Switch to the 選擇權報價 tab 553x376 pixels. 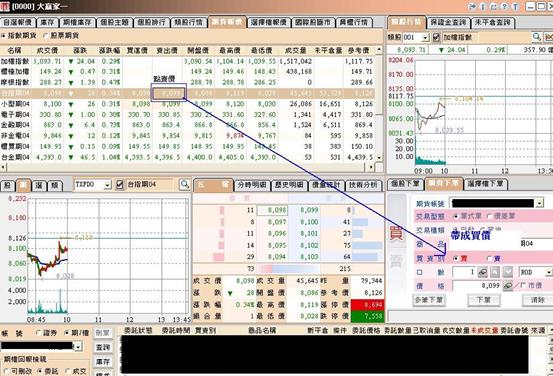click(268, 22)
